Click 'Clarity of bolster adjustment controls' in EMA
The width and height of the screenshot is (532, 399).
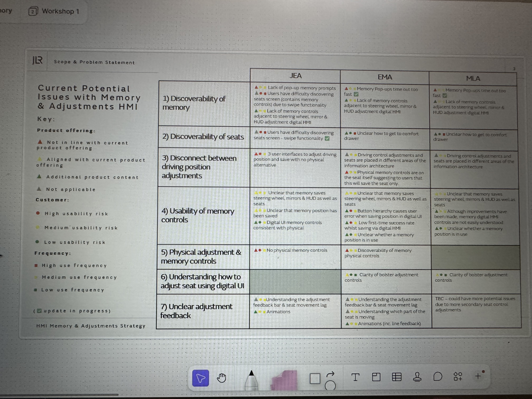[381, 277]
